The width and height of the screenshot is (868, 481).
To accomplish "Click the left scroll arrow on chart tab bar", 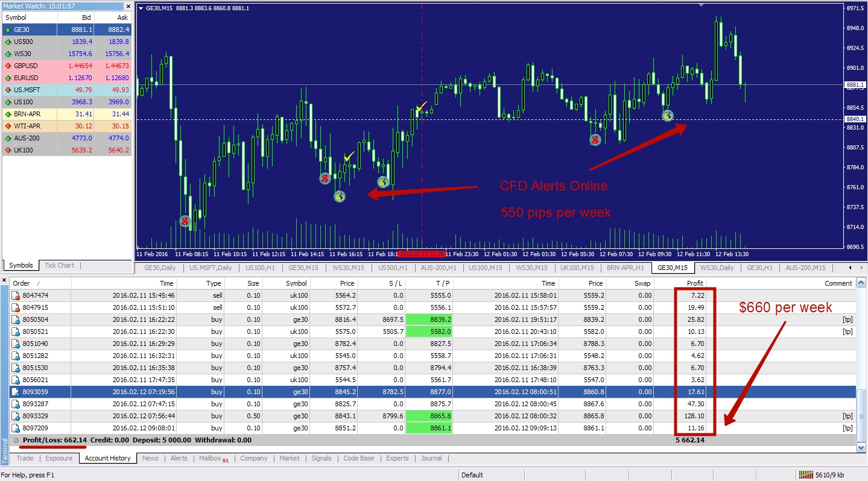I will pyautogui.click(x=851, y=268).
